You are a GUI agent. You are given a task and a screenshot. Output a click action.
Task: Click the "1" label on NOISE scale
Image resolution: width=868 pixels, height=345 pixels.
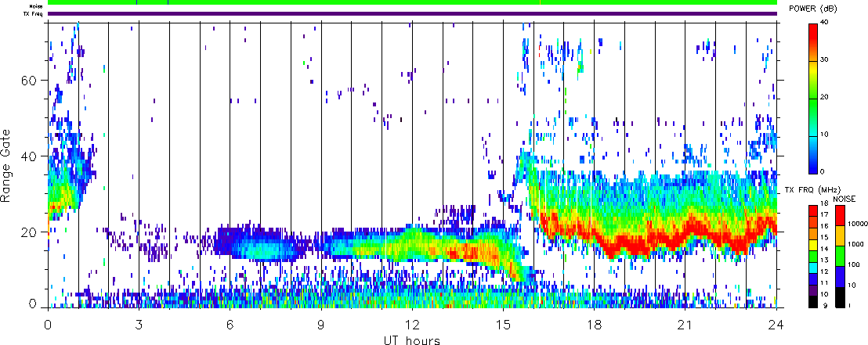tap(849, 305)
